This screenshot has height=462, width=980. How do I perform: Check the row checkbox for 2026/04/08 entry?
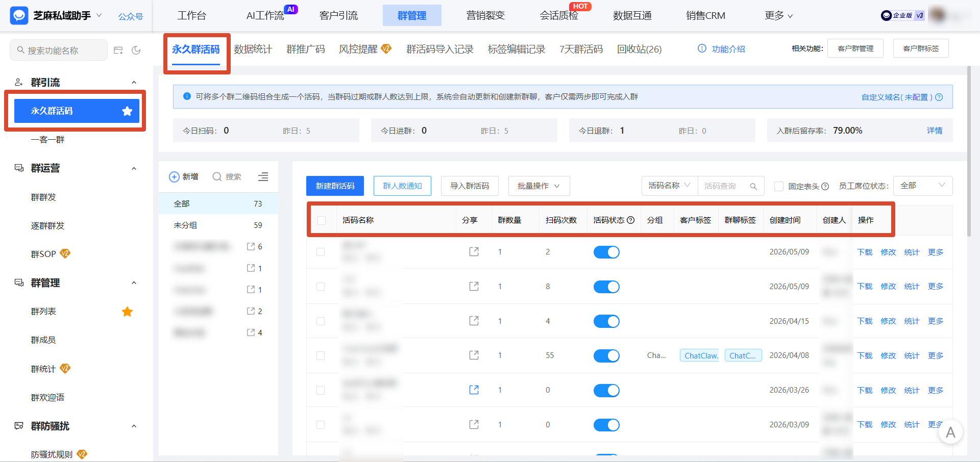[321, 355]
